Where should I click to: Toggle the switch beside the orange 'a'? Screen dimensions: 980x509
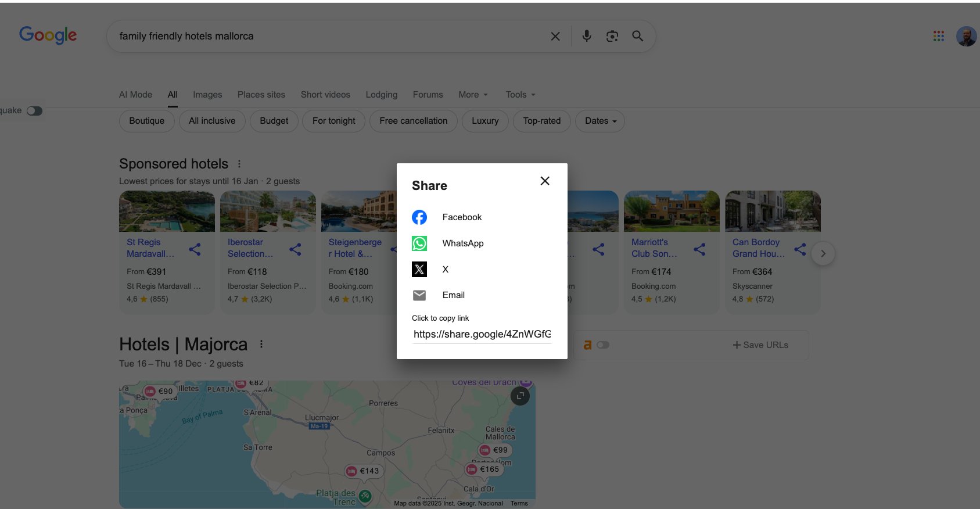coord(603,345)
